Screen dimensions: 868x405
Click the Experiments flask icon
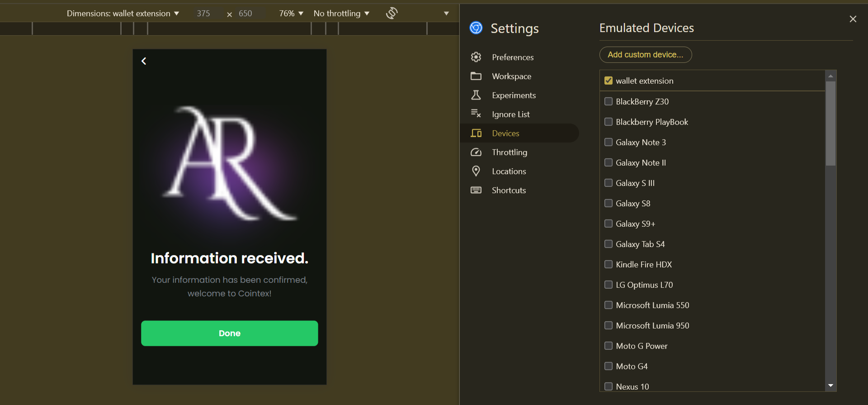pyautogui.click(x=476, y=95)
